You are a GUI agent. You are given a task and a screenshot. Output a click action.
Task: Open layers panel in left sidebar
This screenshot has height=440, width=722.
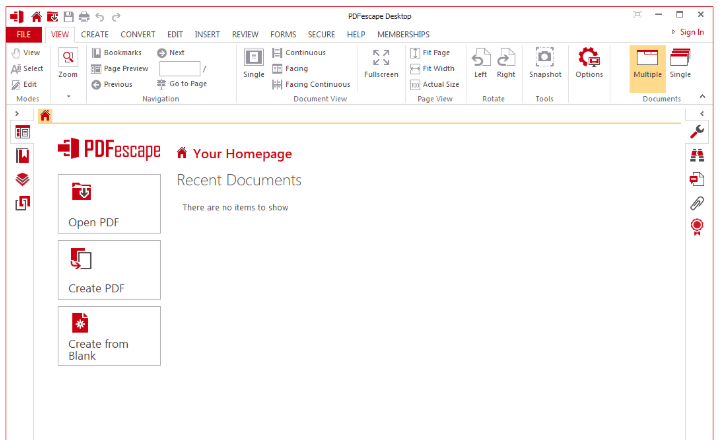[23, 179]
